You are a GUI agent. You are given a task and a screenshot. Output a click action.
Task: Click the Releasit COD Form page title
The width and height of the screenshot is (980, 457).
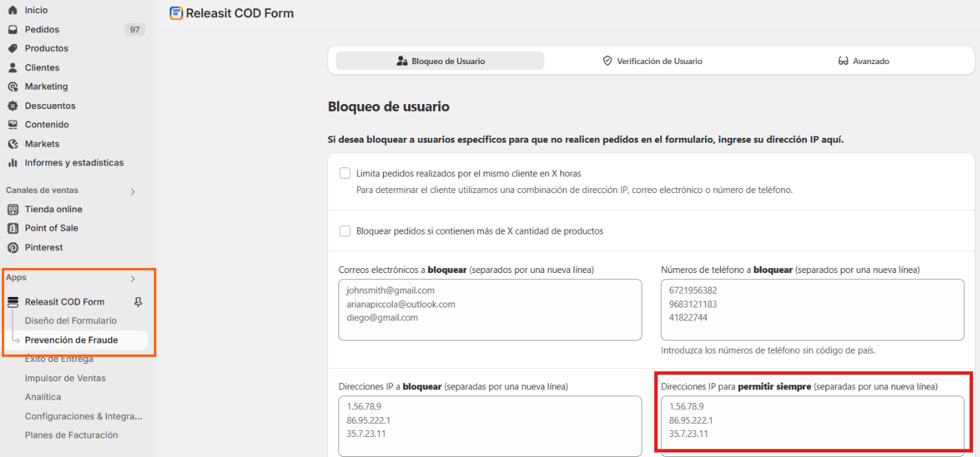click(x=240, y=13)
